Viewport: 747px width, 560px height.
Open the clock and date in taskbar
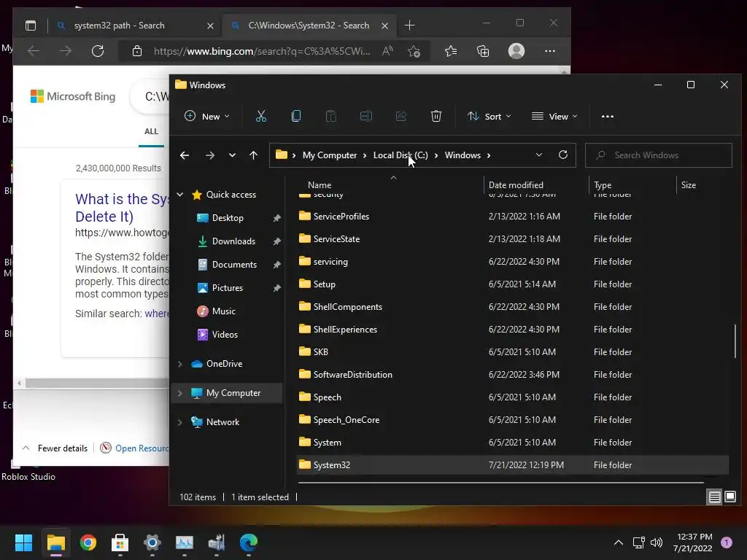tap(694, 542)
